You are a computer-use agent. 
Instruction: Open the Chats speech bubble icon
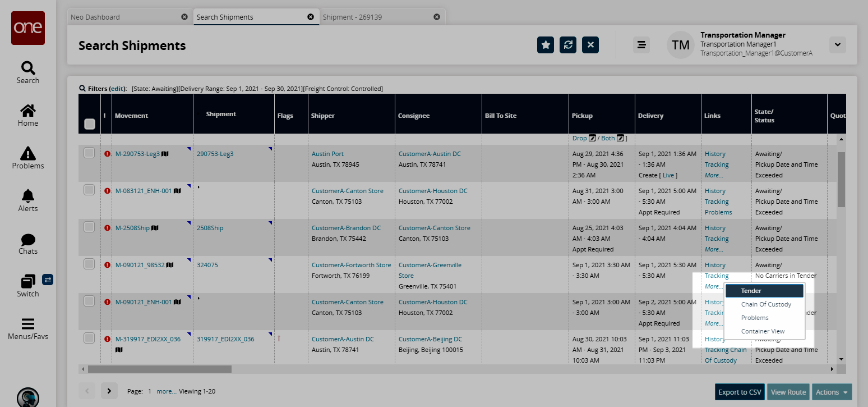click(x=27, y=240)
